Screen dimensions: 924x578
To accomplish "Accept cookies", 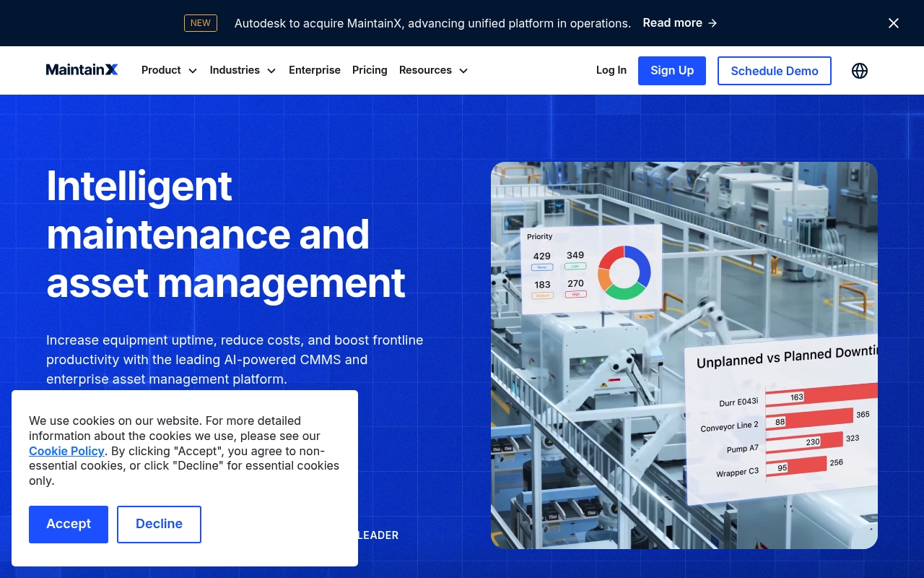I will tap(69, 525).
